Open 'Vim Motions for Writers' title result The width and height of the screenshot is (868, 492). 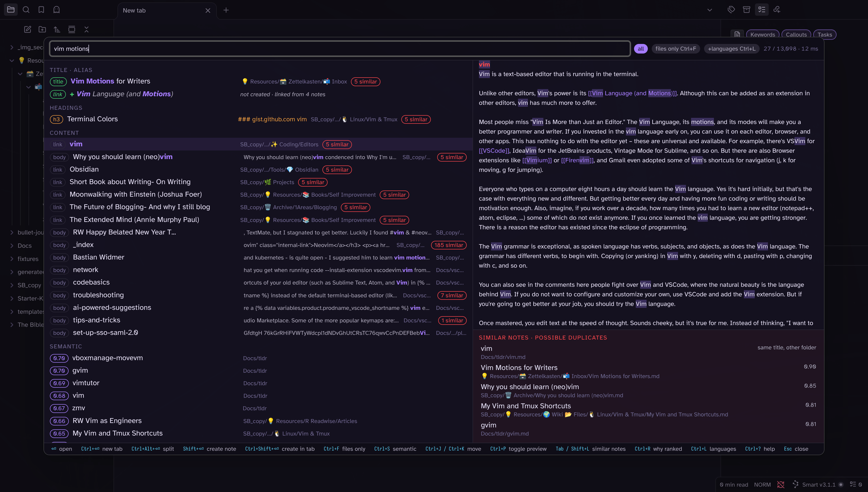(x=258, y=82)
